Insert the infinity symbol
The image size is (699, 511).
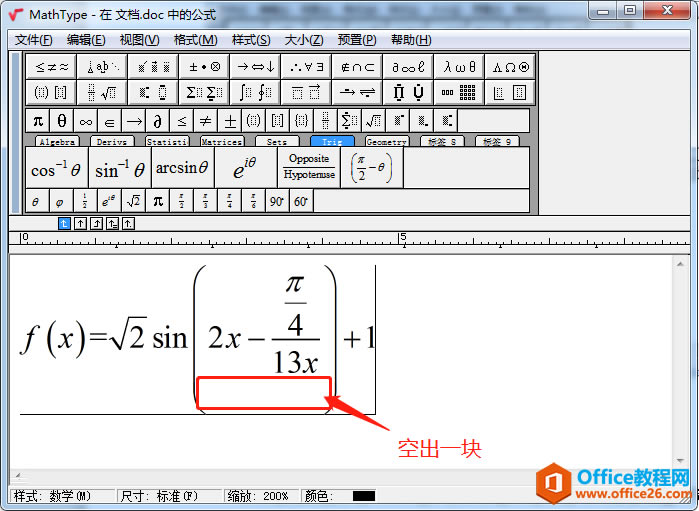click(x=86, y=120)
